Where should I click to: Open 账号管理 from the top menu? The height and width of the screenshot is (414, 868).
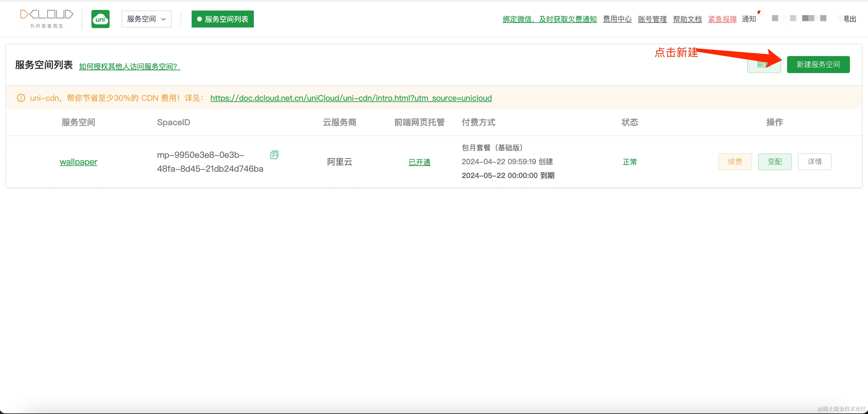(x=652, y=19)
